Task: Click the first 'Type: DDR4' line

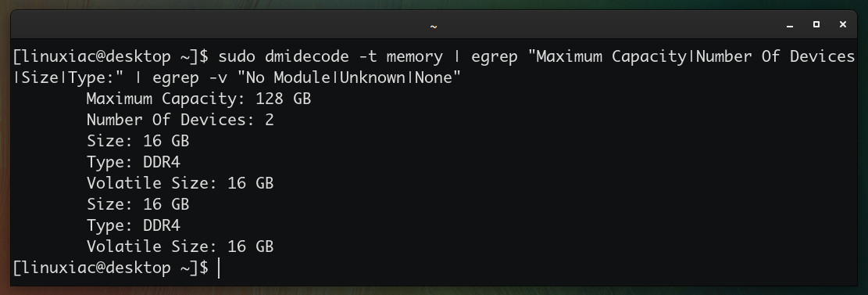Action: coord(134,163)
